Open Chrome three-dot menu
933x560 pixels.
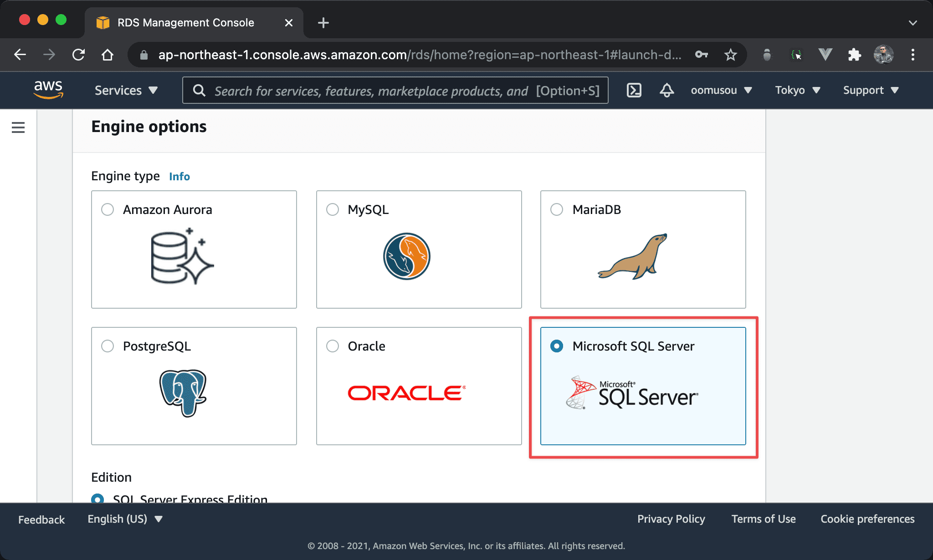913,55
